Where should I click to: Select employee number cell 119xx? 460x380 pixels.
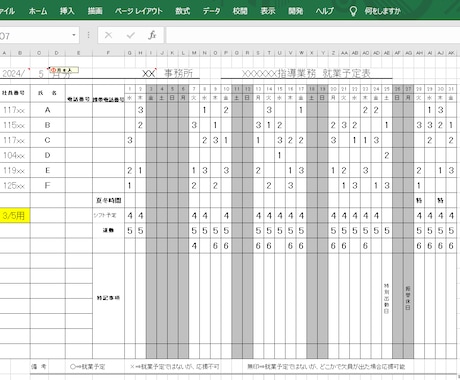click(x=15, y=170)
